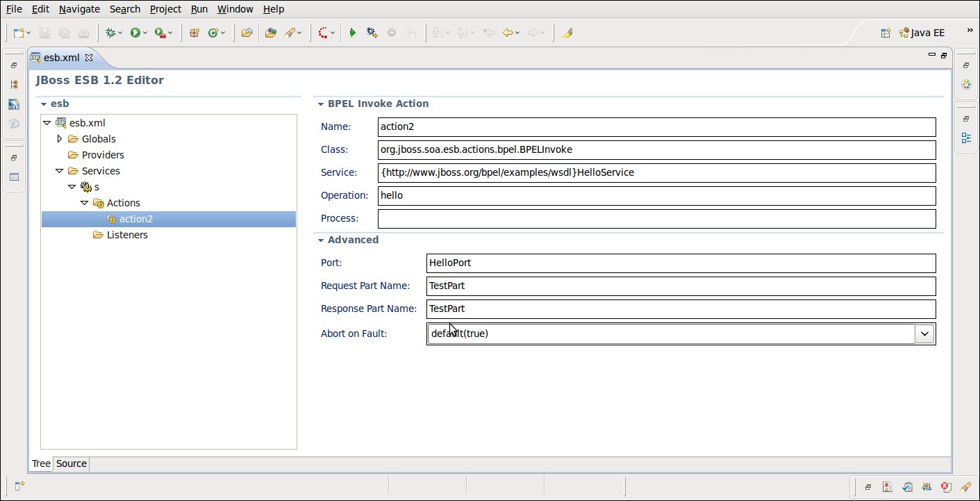This screenshot has width=980, height=501.
Task: Click the Print icon in toolbar
Action: (x=83, y=33)
